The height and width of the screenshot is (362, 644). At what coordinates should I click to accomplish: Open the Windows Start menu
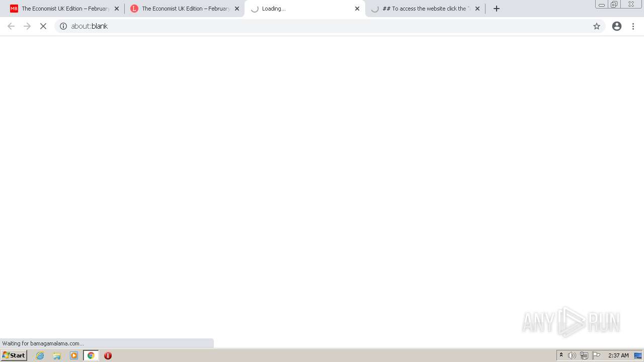(x=14, y=355)
